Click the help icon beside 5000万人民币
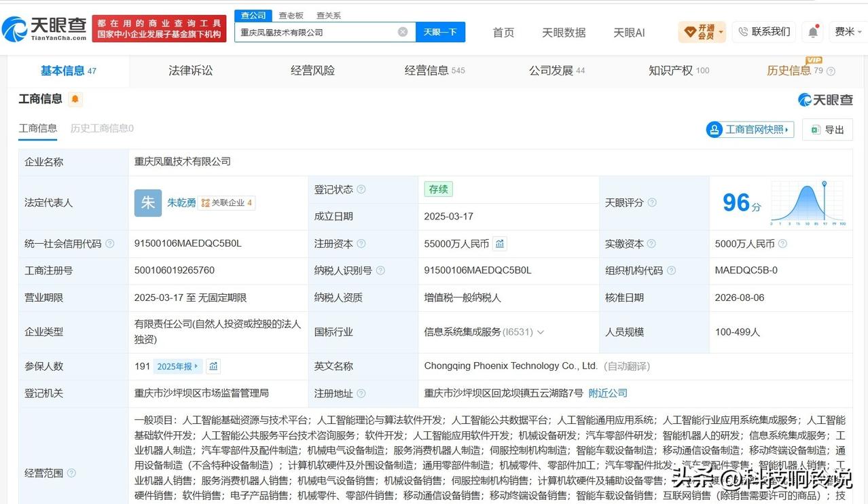This screenshot has height=504, width=868. click(x=782, y=243)
